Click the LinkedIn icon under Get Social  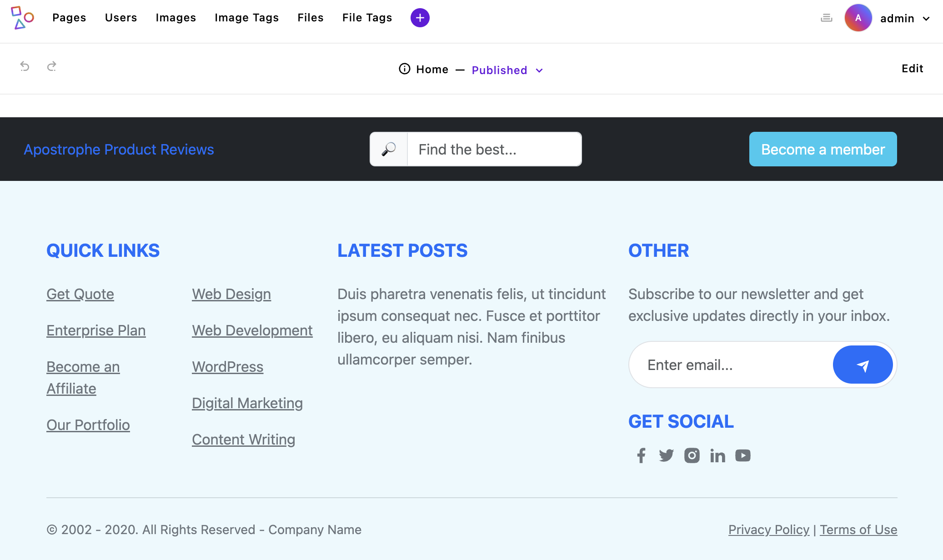click(717, 455)
